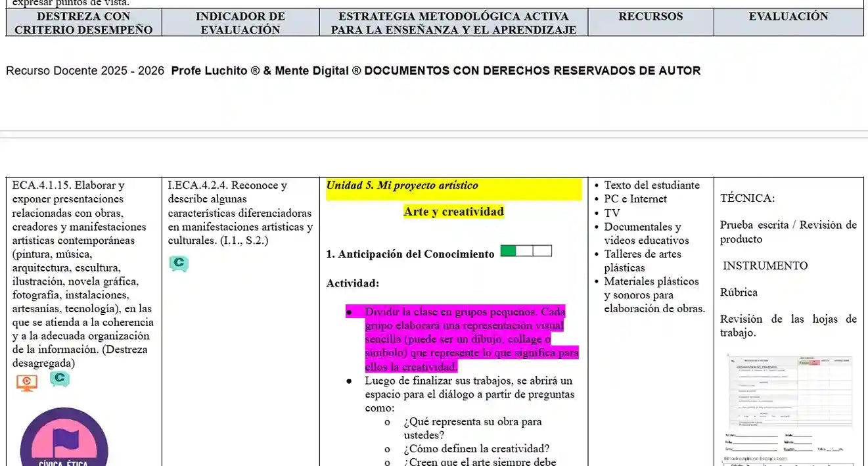Image resolution: width=868 pixels, height=466 pixels.
Task: Click the 'Documentales y videos educativos' resource item
Action: pyautogui.click(x=646, y=233)
